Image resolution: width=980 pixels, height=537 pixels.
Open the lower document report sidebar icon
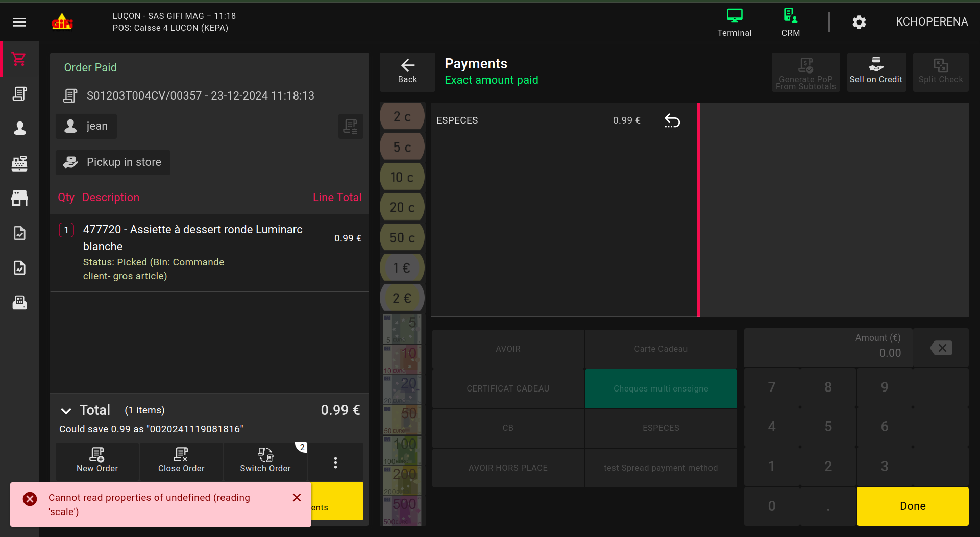click(x=19, y=268)
